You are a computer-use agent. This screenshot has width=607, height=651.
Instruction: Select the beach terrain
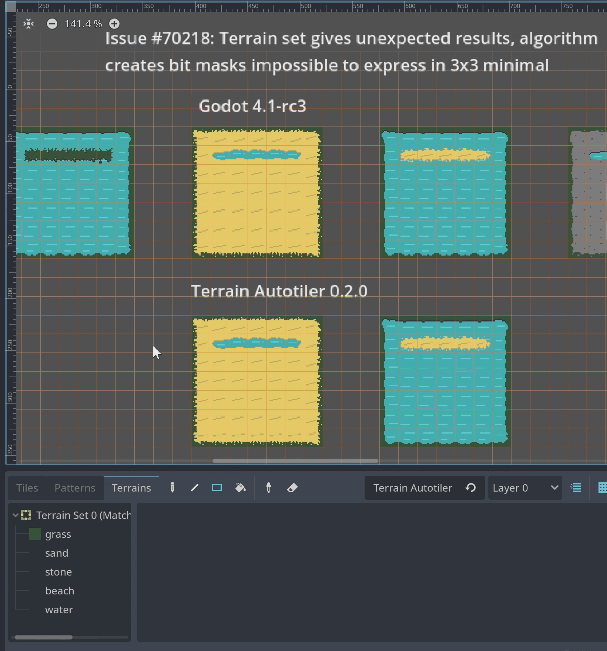click(x=59, y=591)
